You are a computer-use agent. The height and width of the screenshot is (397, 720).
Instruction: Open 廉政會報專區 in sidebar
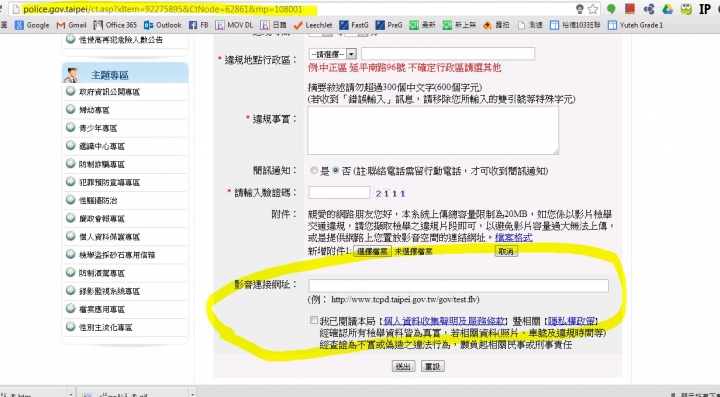click(101, 219)
